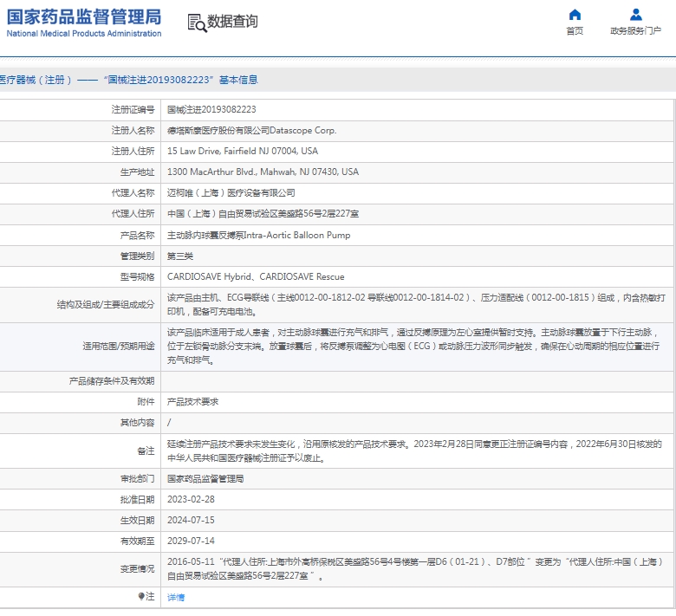Image resolution: width=676 pixels, height=616 pixels.
Task: Open the 政务服务门户 user icon
Action: [x=635, y=15]
